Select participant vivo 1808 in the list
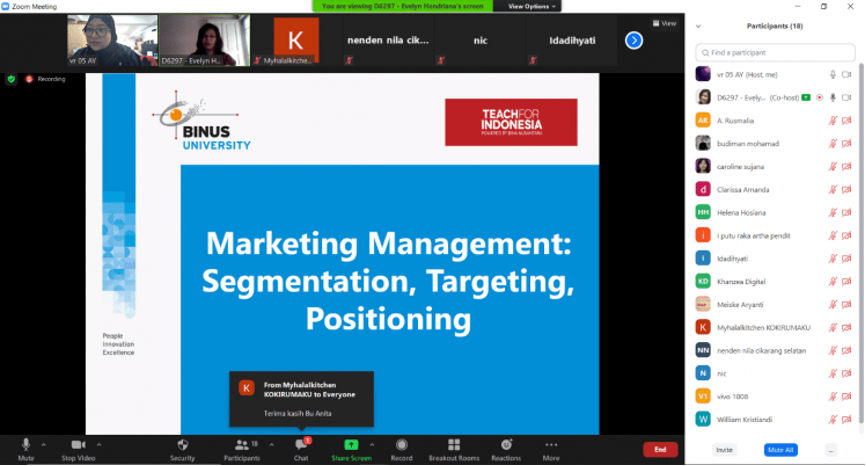Viewport: 866px width, 466px height. point(775,396)
